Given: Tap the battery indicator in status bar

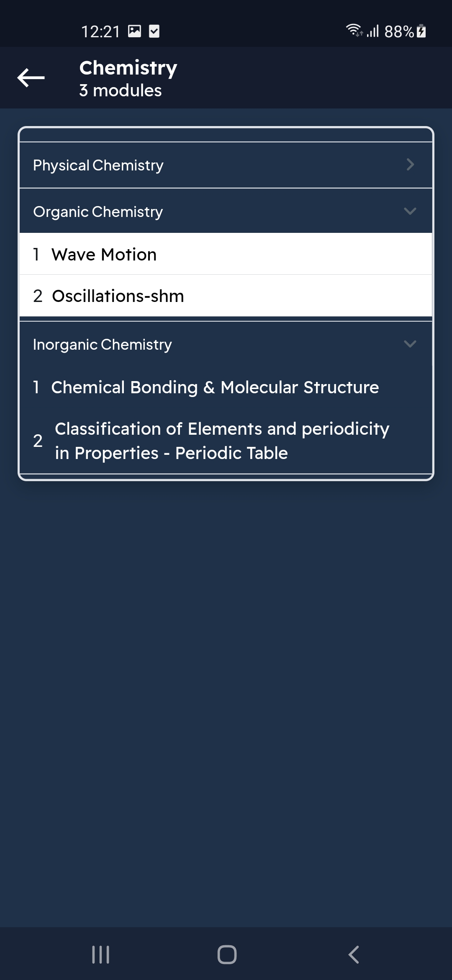Looking at the screenshot, I should [420, 31].
